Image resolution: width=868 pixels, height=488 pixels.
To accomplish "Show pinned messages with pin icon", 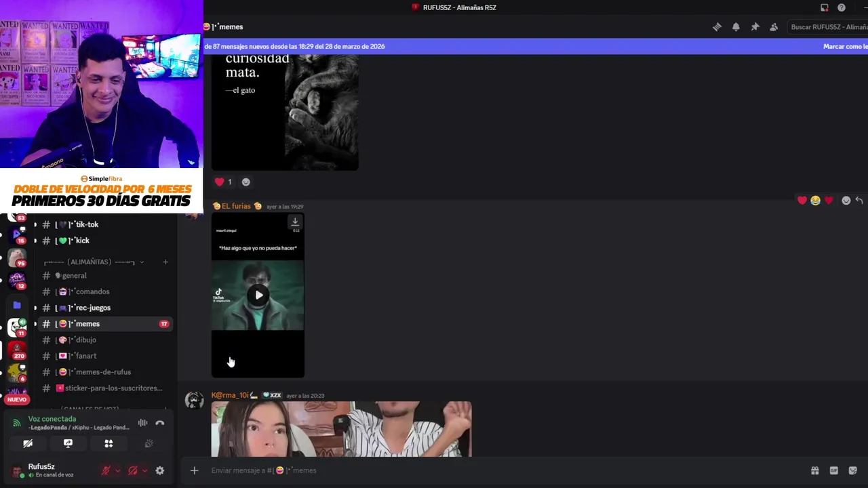I will coord(755,27).
